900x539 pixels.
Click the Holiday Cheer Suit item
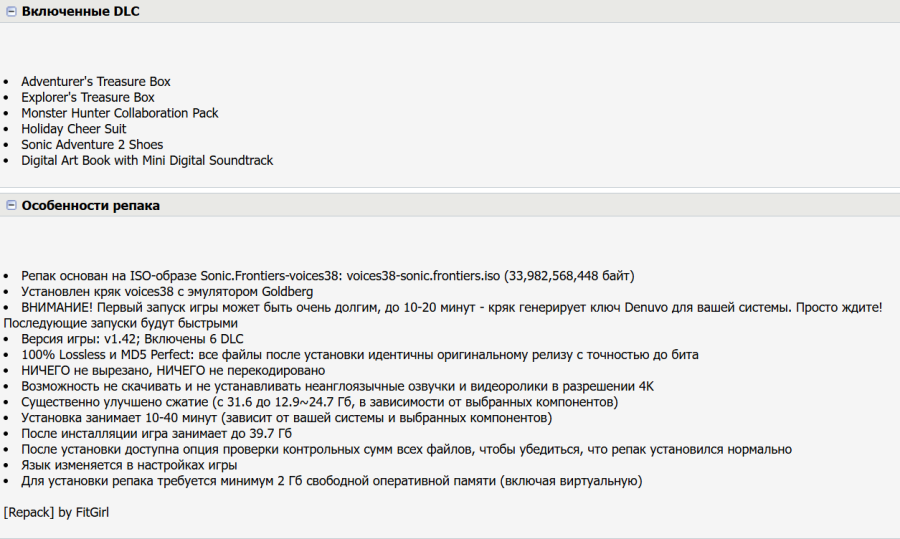pos(74,129)
